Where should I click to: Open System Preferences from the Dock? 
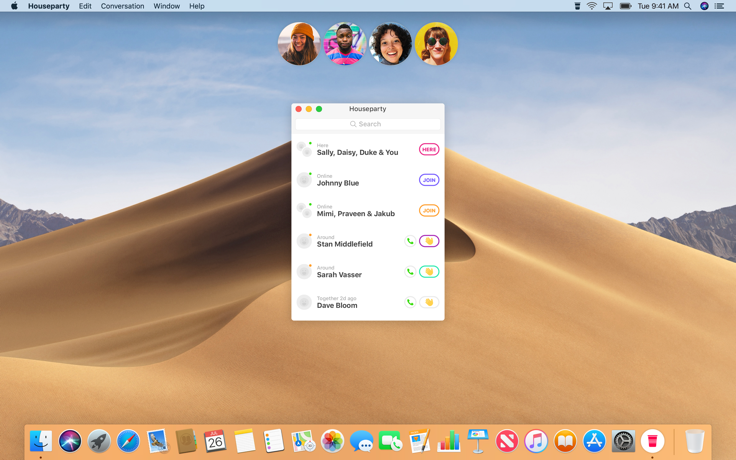click(623, 441)
